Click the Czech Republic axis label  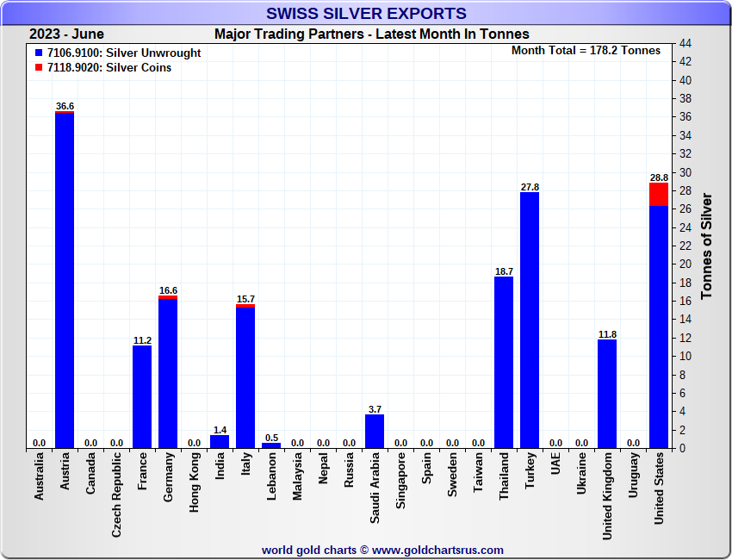(x=116, y=495)
